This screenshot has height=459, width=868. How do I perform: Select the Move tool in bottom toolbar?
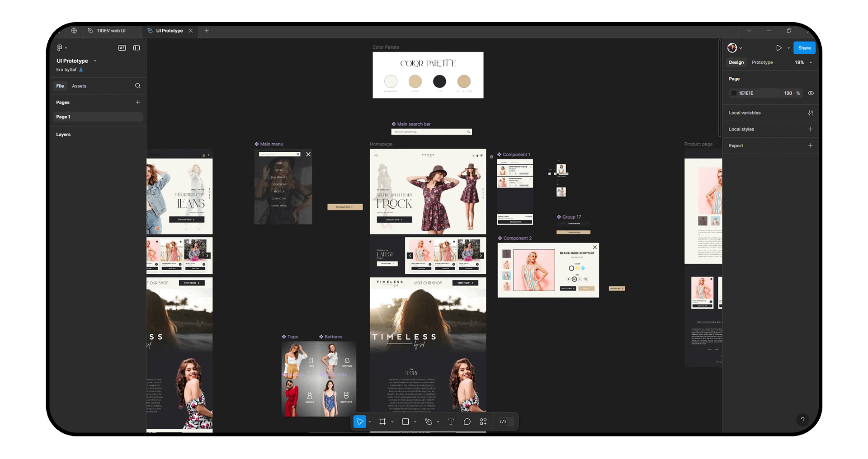click(x=360, y=422)
